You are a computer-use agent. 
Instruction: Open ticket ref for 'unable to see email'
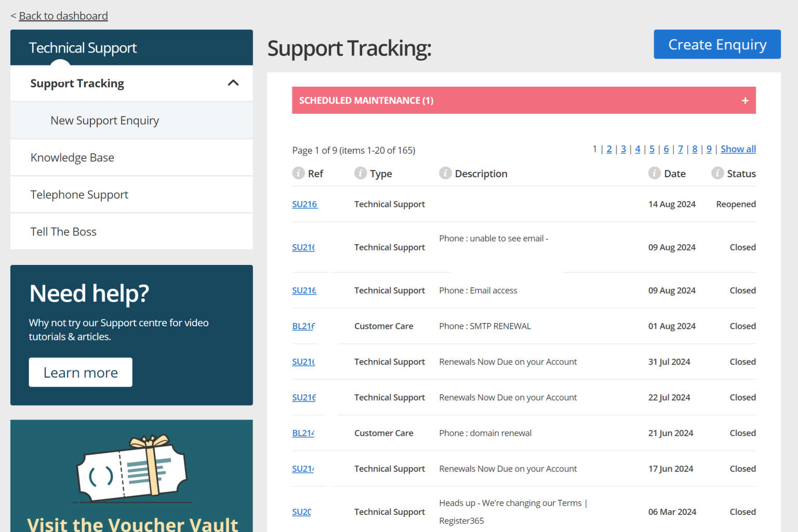(303, 247)
